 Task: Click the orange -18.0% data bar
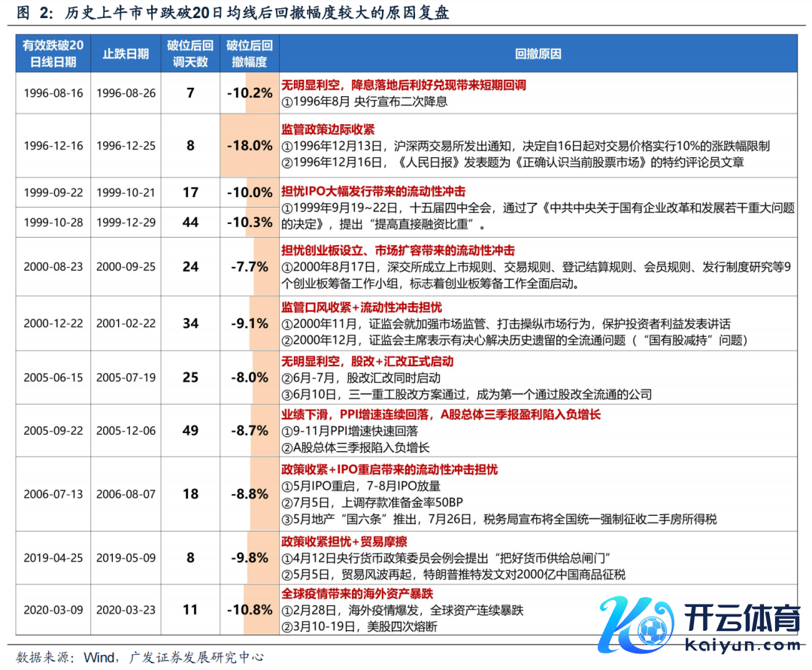[249, 145]
